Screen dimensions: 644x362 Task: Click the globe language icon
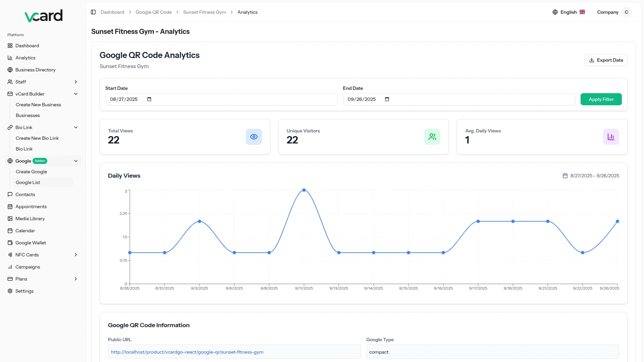tap(555, 12)
